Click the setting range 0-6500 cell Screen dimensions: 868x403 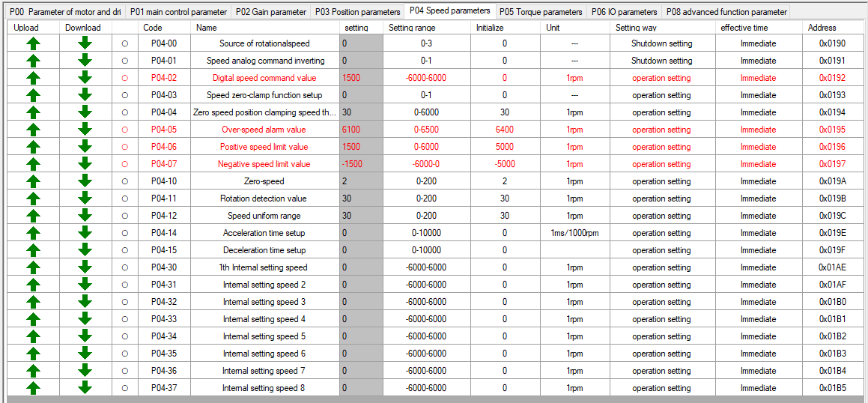[x=427, y=130]
